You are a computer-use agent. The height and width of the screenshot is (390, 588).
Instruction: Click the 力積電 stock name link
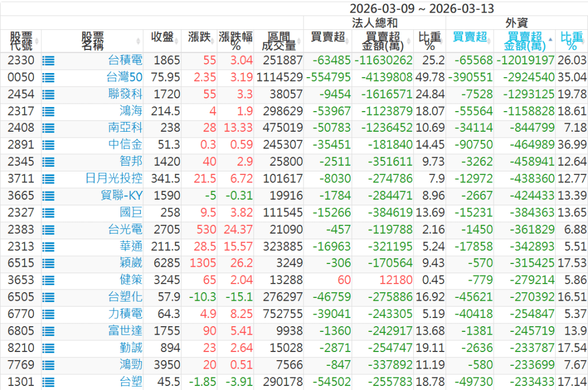[125, 314]
